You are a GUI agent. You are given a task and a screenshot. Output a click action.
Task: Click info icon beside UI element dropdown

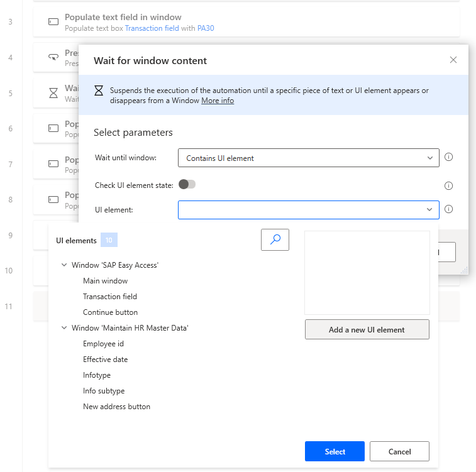pos(448,209)
